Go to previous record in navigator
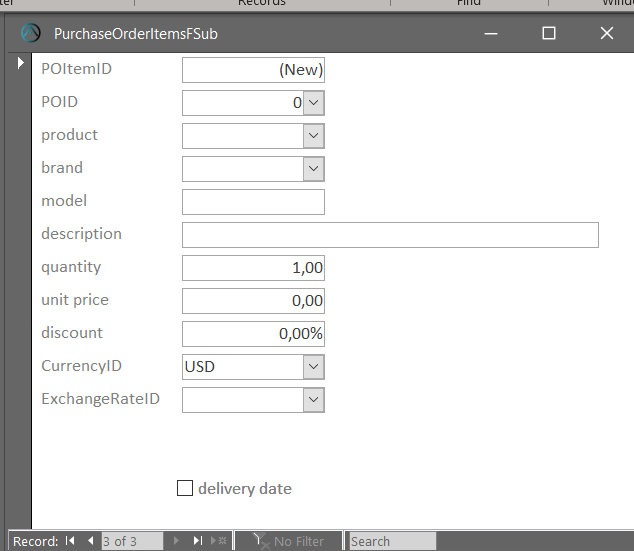Viewport: 634px width, 551px height. (91, 540)
